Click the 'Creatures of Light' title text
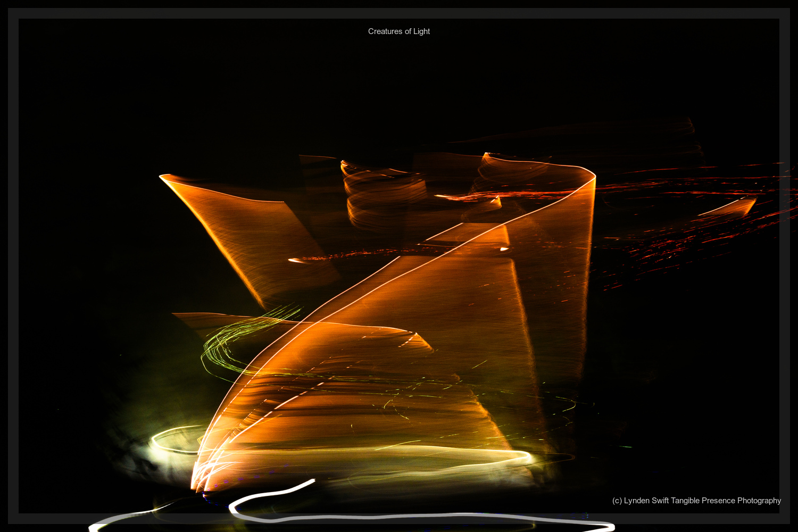798x532 pixels. [398, 31]
